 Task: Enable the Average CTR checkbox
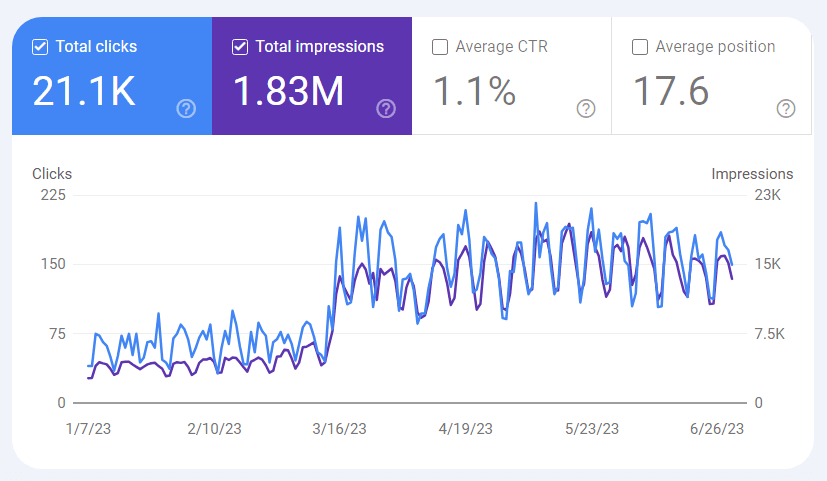point(440,47)
